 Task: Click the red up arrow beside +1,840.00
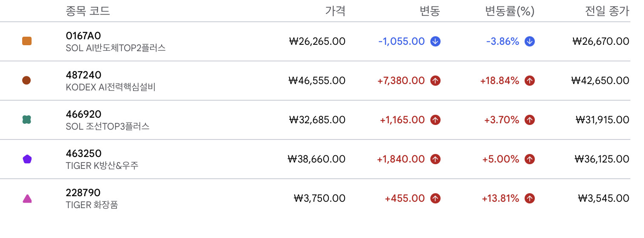pyautogui.click(x=435, y=159)
